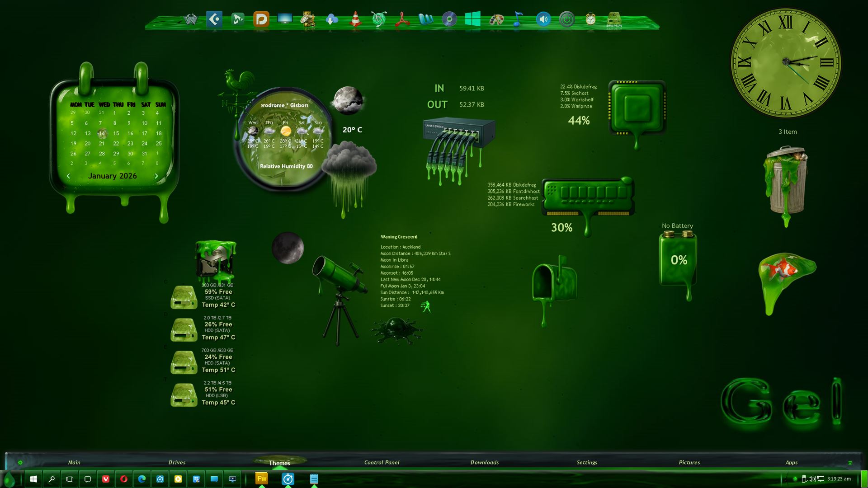Launch Opera browser from the taskbar
This screenshot has height=488, width=868.
tap(124, 479)
